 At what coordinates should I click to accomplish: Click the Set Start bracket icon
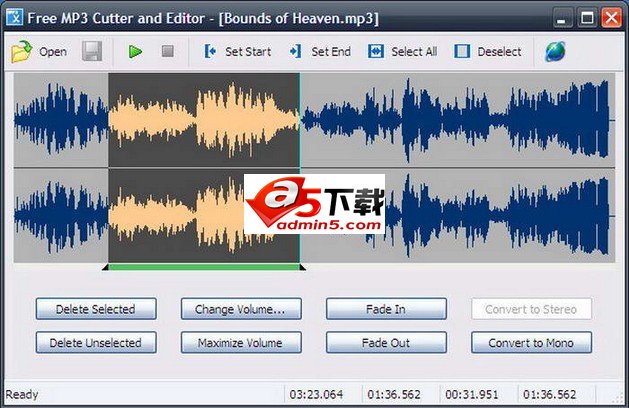[210, 51]
